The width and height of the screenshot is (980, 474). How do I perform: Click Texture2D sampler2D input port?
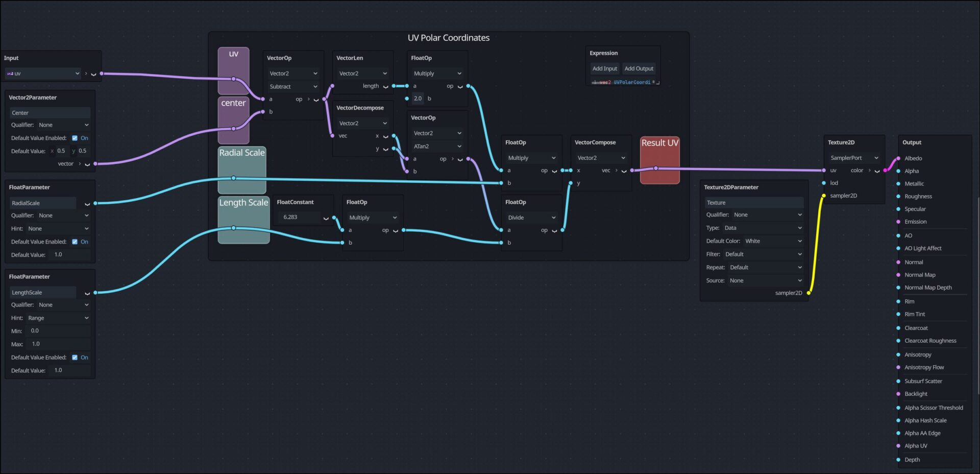(x=824, y=196)
